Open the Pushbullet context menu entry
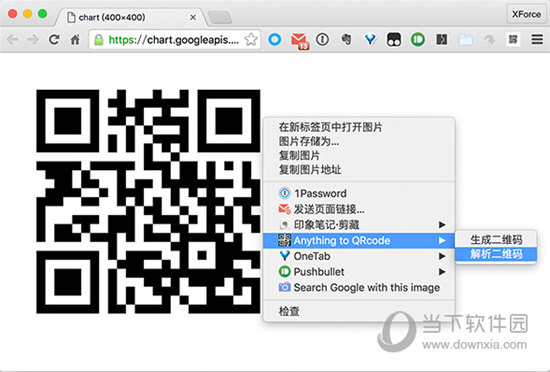 point(359,272)
